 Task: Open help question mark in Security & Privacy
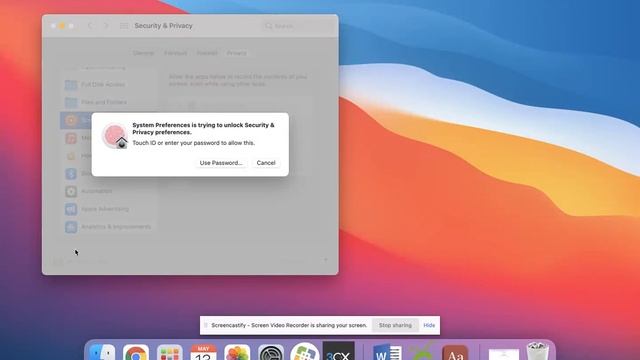click(x=325, y=260)
